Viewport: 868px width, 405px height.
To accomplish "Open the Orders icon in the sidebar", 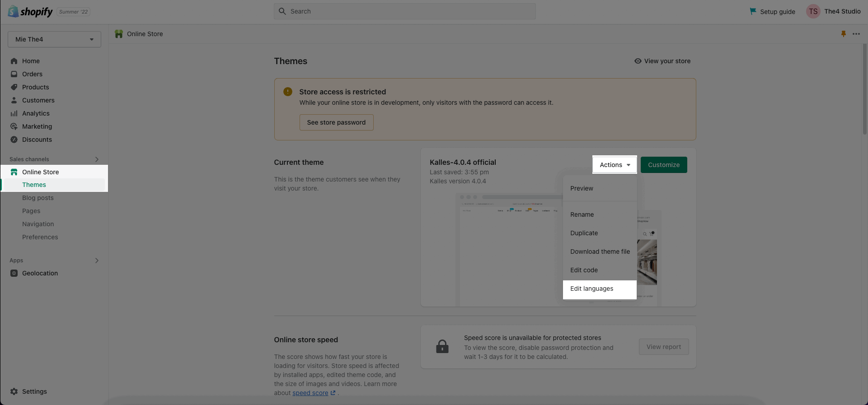I will coord(14,74).
